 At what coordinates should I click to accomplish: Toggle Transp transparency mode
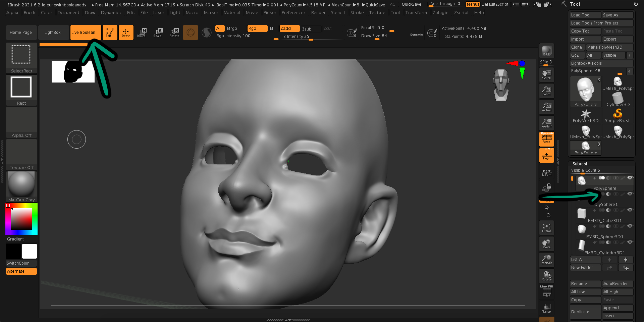click(546, 308)
